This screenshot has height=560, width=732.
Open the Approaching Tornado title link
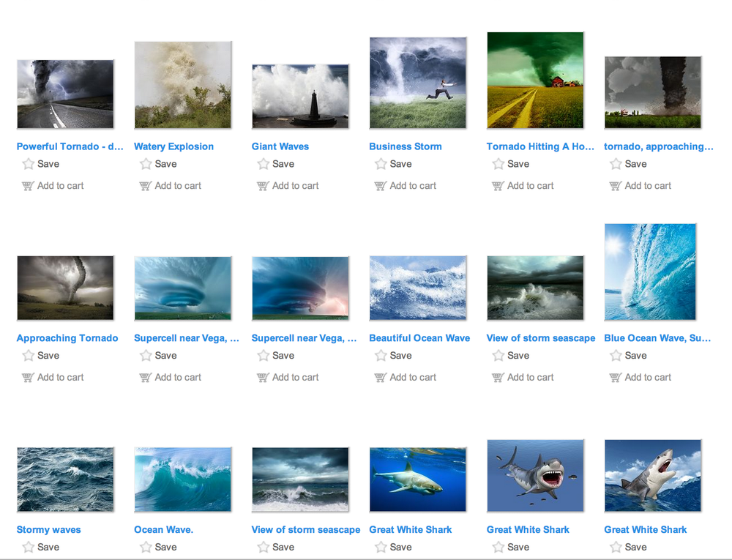[67, 338]
